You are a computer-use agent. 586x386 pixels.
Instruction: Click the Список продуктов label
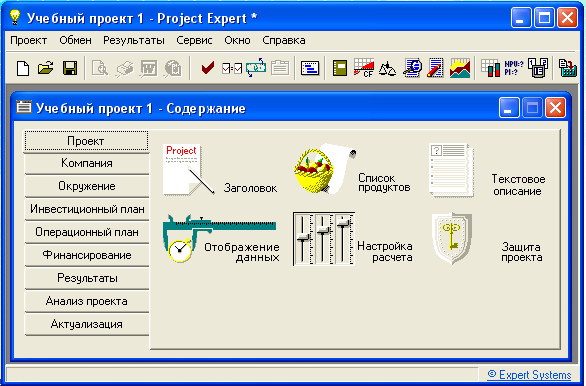[x=384, y=183]
